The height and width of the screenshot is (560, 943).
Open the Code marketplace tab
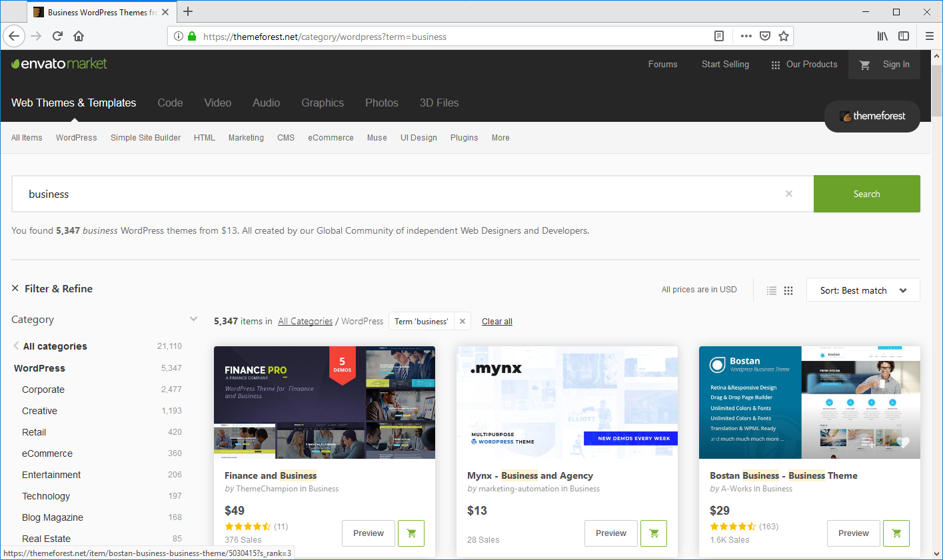pyautogui.click(x=170, y=103)
